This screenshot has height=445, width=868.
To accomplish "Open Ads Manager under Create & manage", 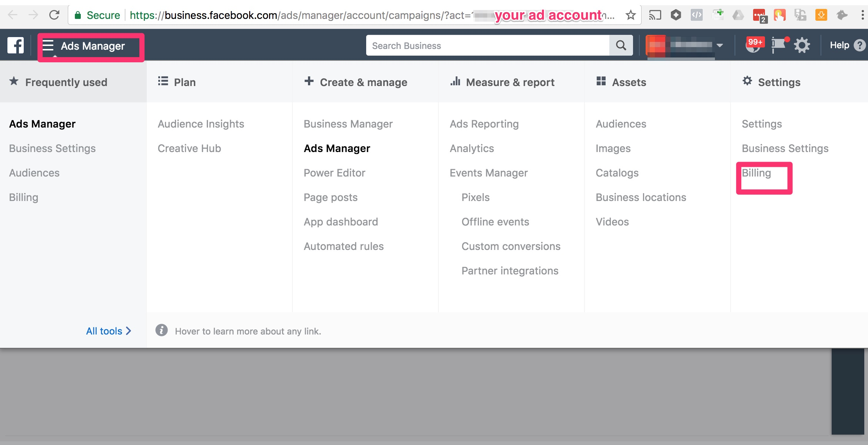I will click(x=337, y=148).
